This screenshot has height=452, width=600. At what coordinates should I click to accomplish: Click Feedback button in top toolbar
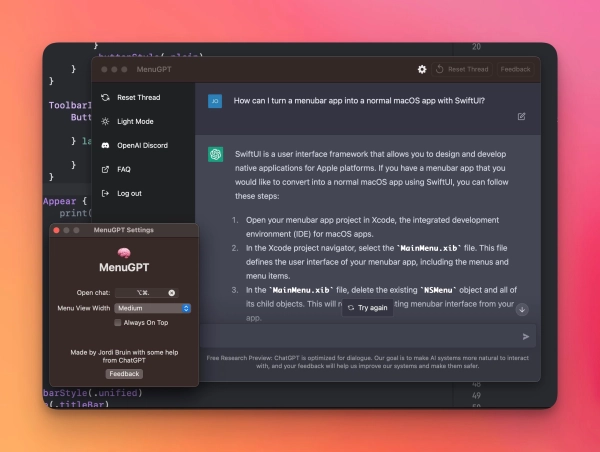(x=516, y=70)
